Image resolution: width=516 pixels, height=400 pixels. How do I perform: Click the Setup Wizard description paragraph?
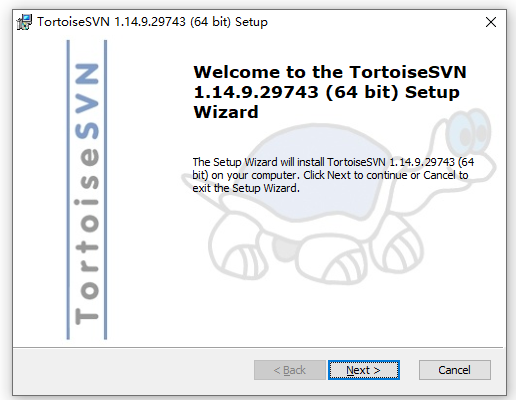click(333, 175)
